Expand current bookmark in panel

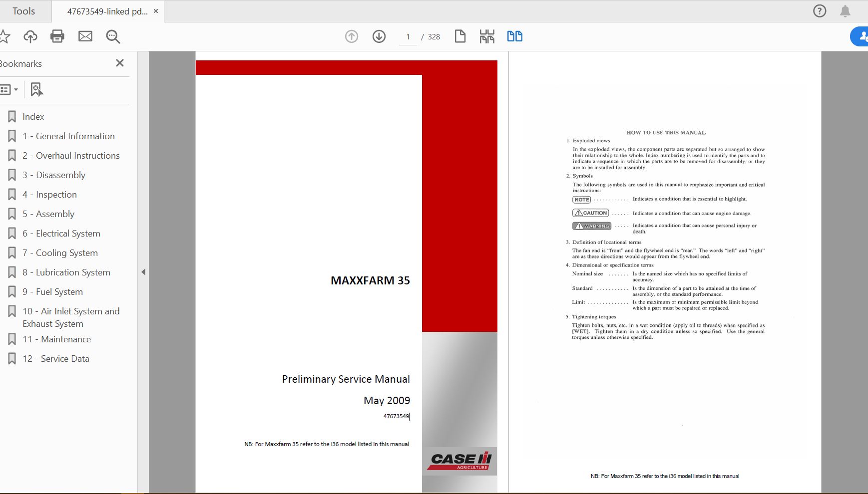(35, 90)
